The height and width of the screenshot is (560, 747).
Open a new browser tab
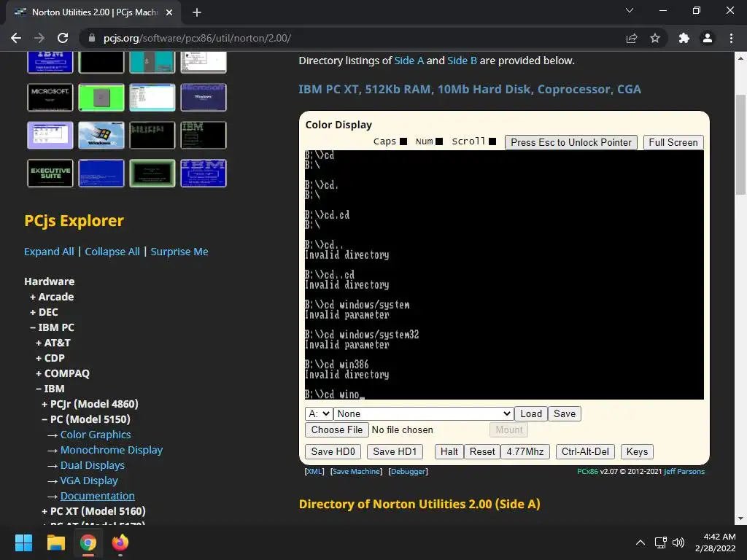tap(197, 12)
